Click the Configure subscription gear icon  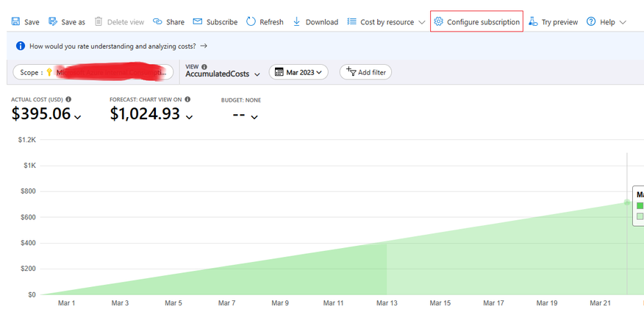439,21
